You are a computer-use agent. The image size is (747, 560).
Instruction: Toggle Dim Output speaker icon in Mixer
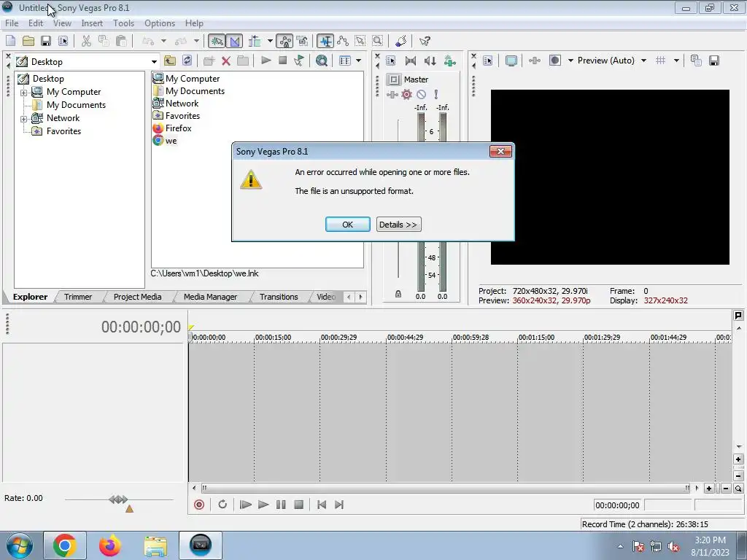pos(430,61)
